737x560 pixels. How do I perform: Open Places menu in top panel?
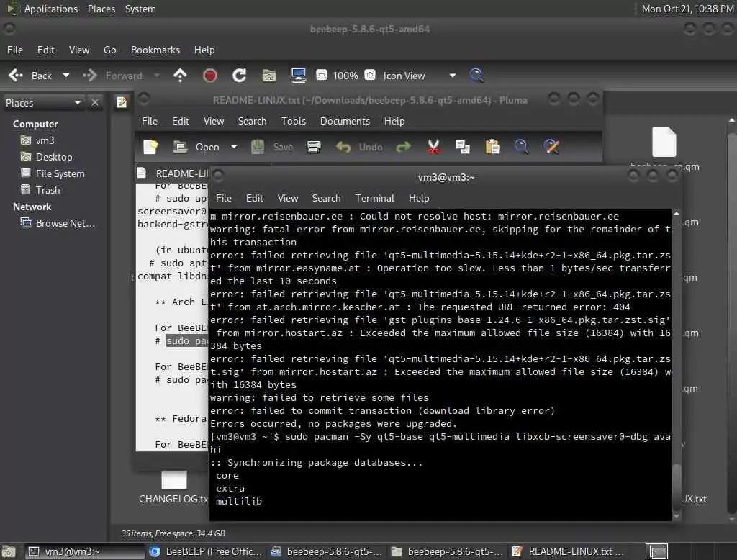(x=101, y=9)
